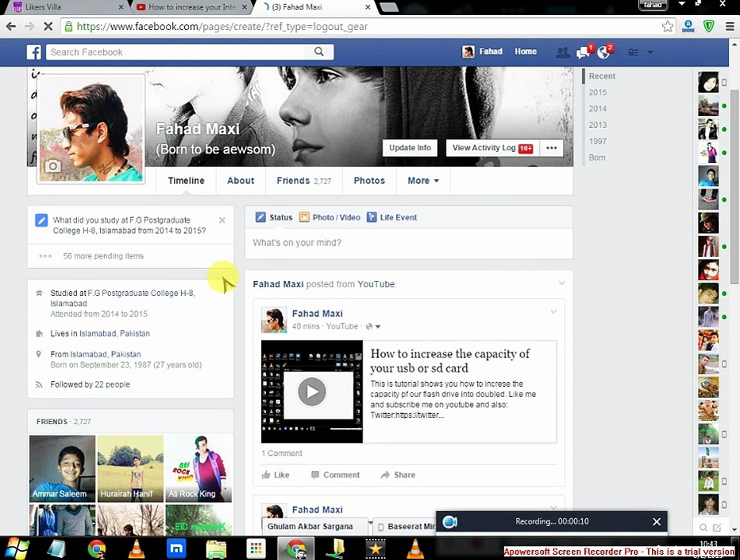Open the account dropdown arrow in the top bar
This screenshot has height=560, width=740.
pos(650,52)
